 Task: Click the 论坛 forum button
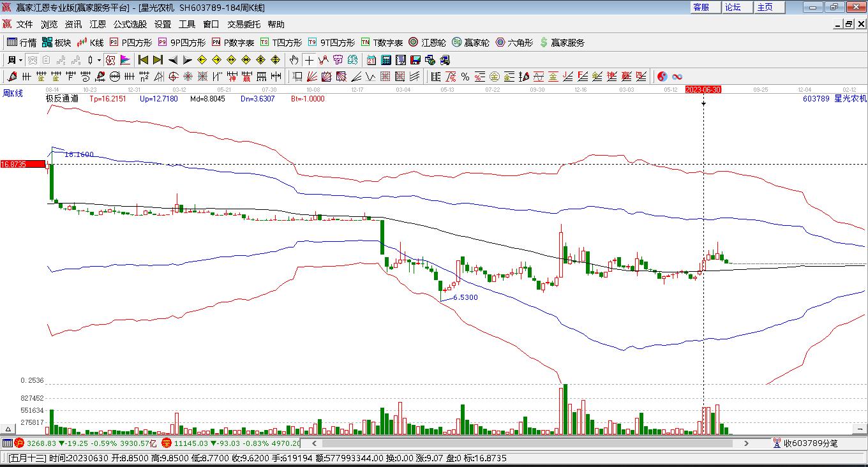coord(737,7)
